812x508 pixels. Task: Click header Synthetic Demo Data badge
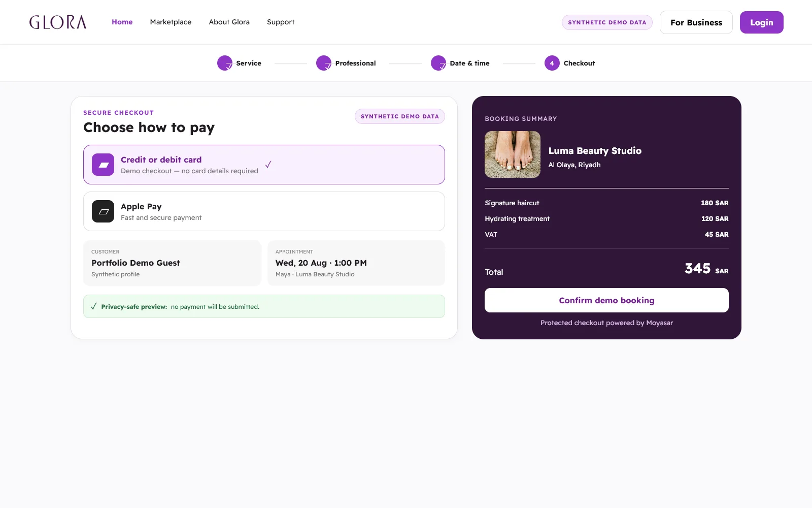point(607,22)
